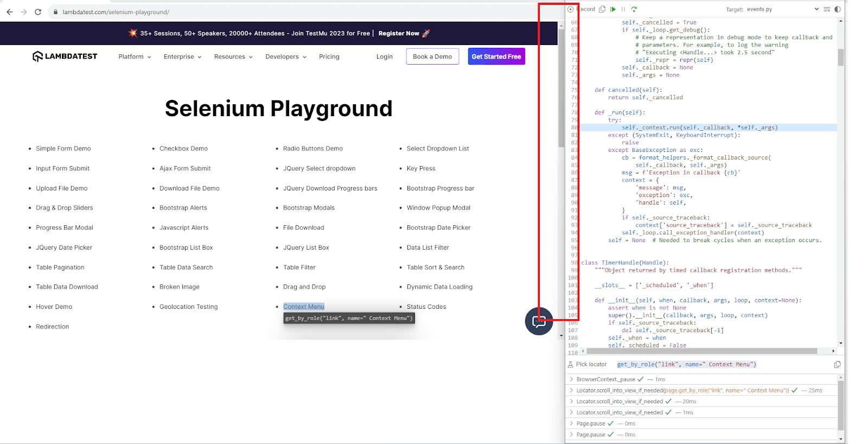The height and width of the screenshot is (444, 868).
Task: Click the pause icon in inspector toolbar
Action: coord(623,9)
